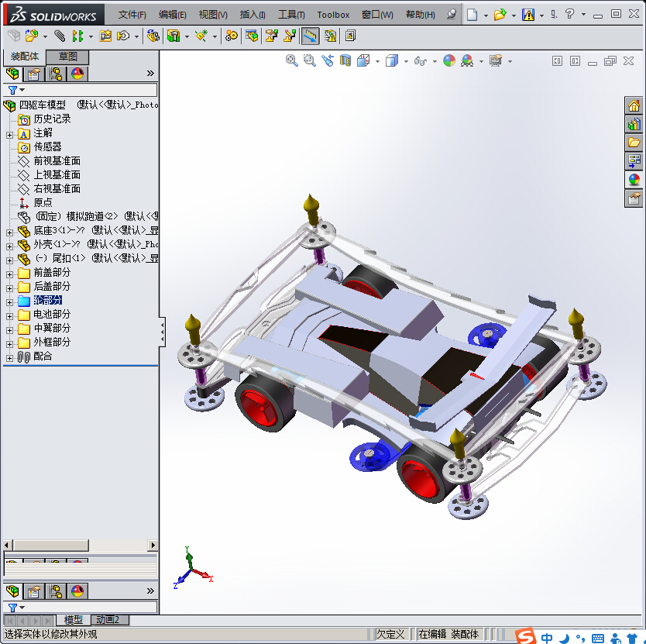Open the 编辑(E) menu
The width and height of the screenshot is (646, 644).
tap(172, 15)
